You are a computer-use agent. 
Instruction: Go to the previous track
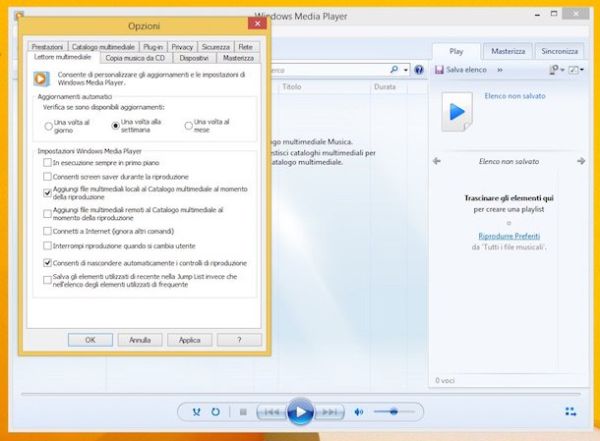point(269,411)
